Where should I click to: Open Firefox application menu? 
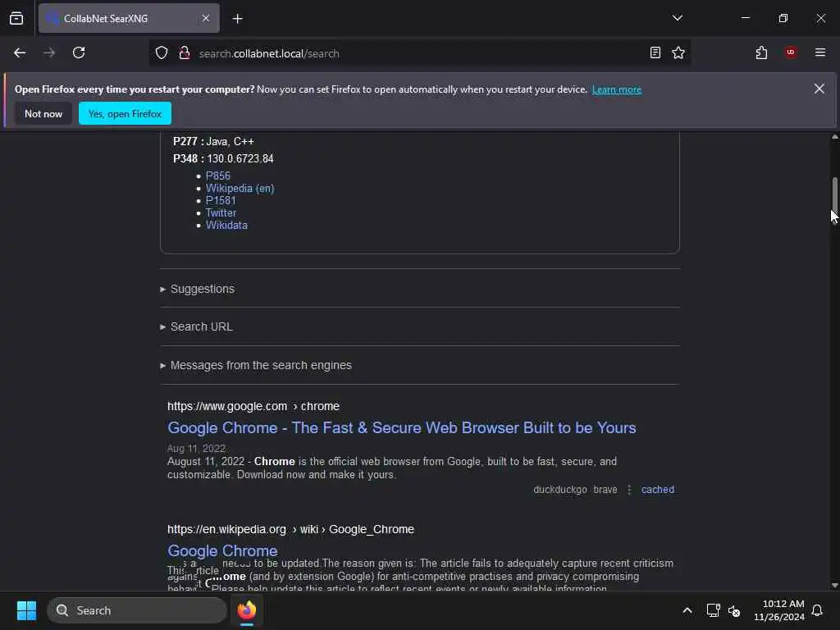pos(820,52)
